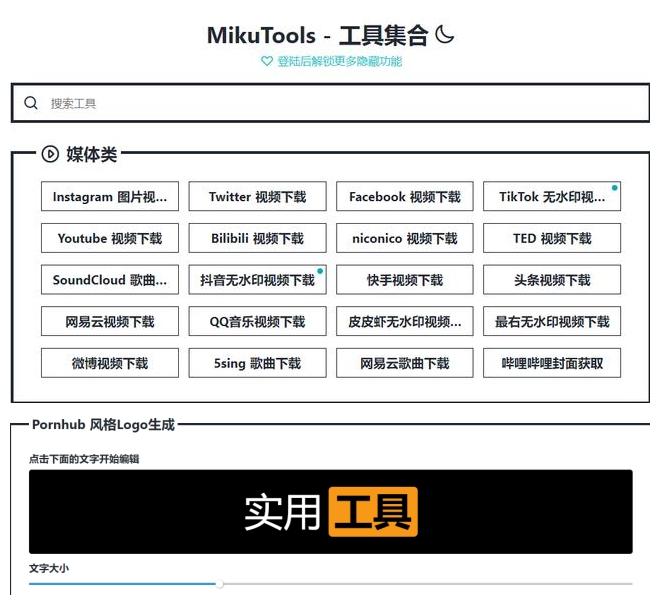
Task: Open 最右无水印视频下载 tool
Action: pos(552,321)
